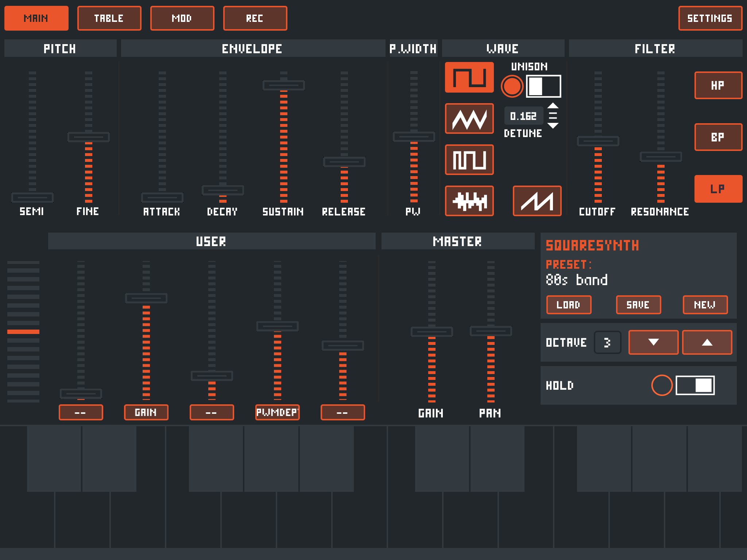Increase detune with up arrow

pyautogui.click(x=553, y=106)
